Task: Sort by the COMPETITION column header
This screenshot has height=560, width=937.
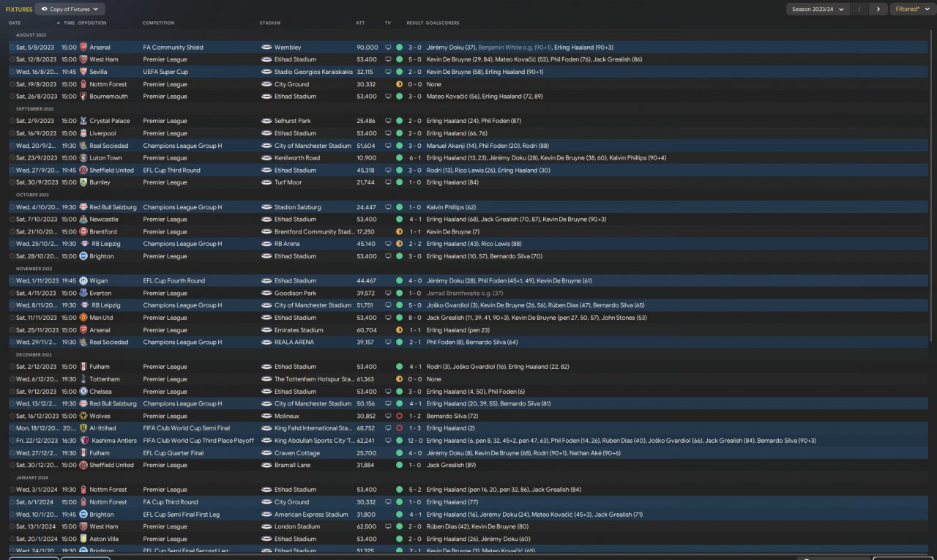Action: point(158,23)
